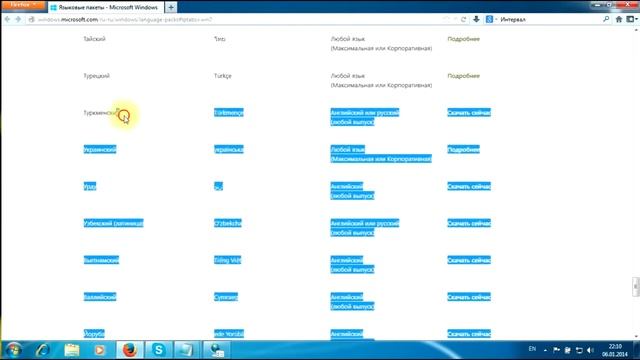Click the Вьетнамский language name
The height and width of the screenshot is (360, 640).
click(x=101, y=260)
